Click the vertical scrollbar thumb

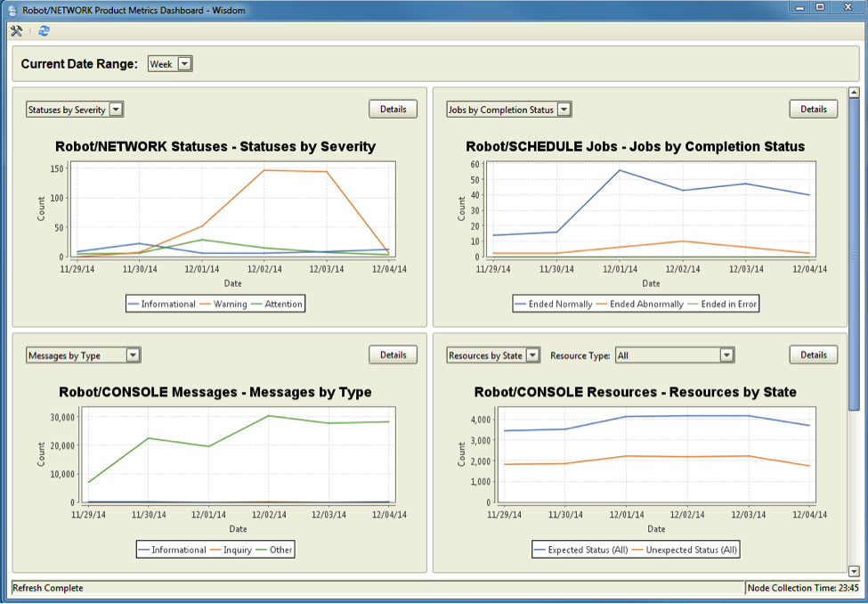click(854, 254)
